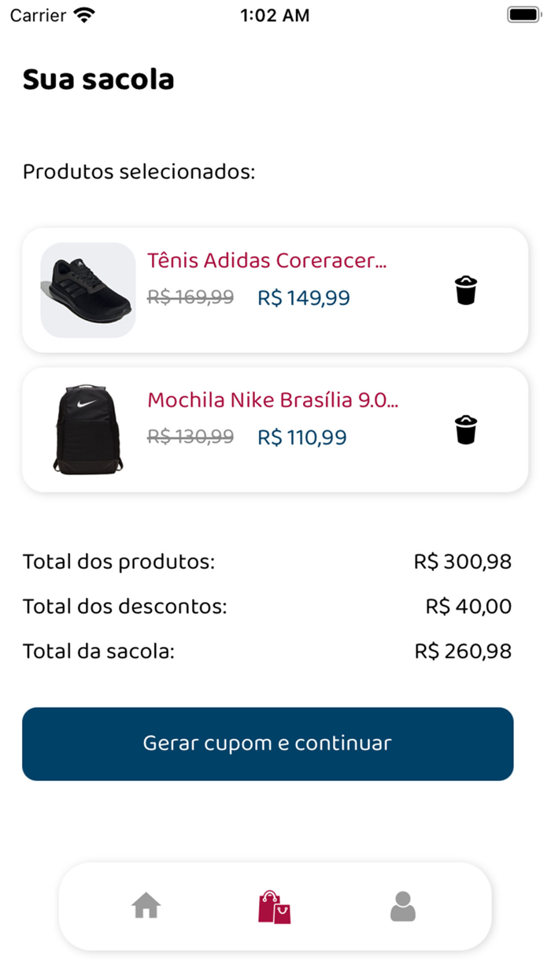The image size is (551, 980).
Task: Click the strikethrough price R$ 130,99
Action: pyautogui.click(x=190, y=437)
